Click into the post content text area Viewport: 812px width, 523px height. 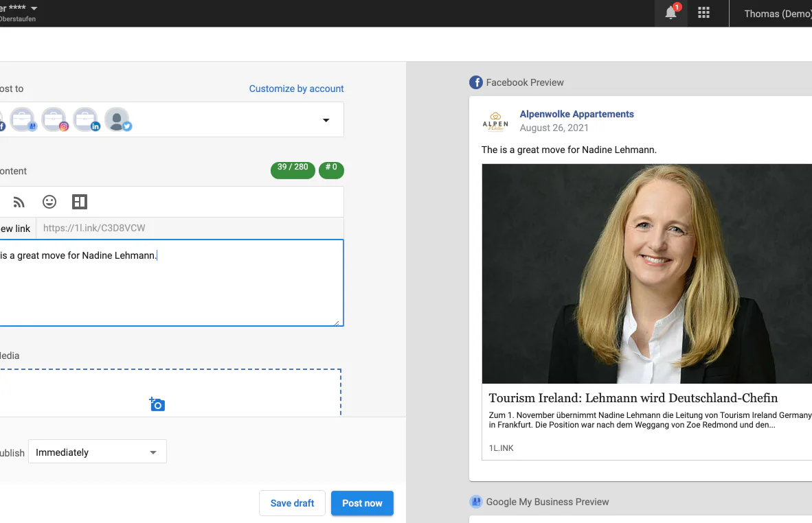coord(170,283)
